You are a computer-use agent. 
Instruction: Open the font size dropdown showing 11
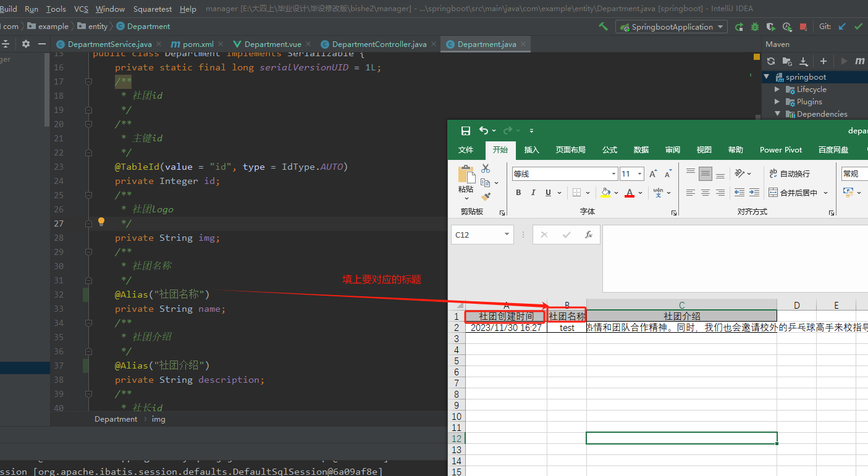point(639,173)
